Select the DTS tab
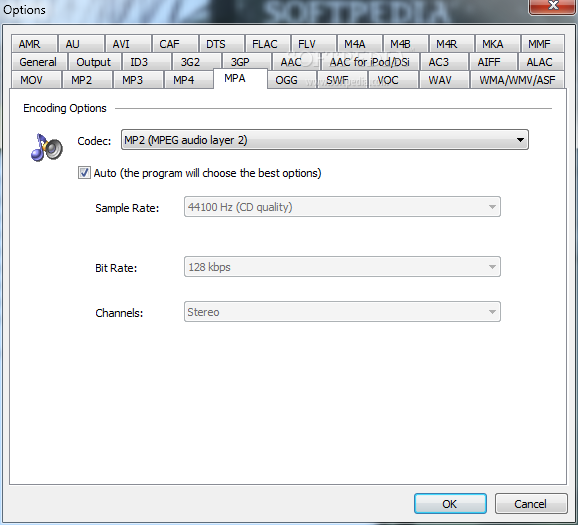Viewport: 578px width, 525px height. (222, 44)
